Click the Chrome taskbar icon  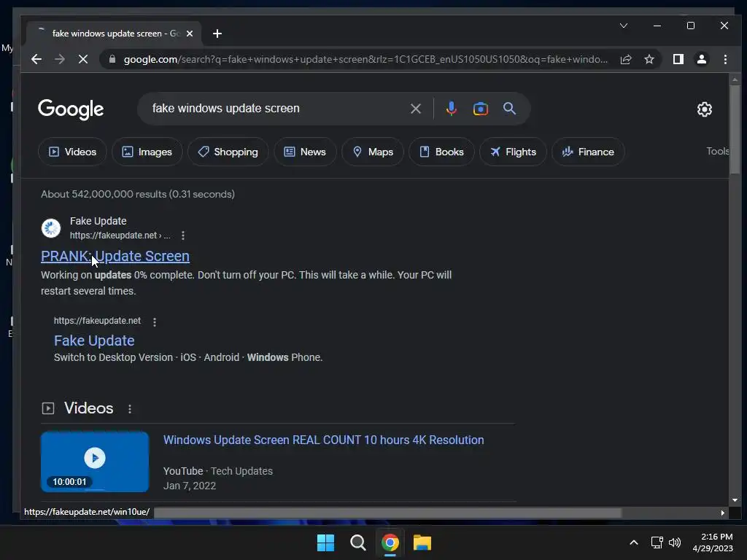[390, 542]
